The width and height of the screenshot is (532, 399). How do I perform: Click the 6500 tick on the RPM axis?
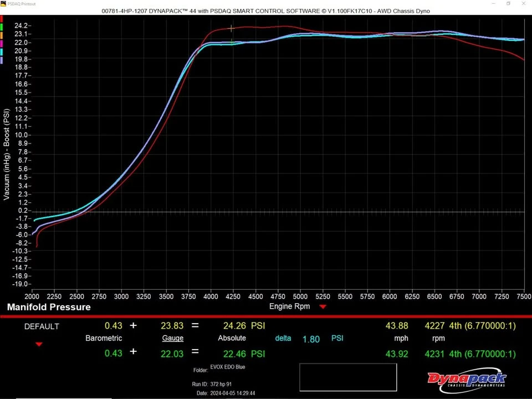point(434,296)
